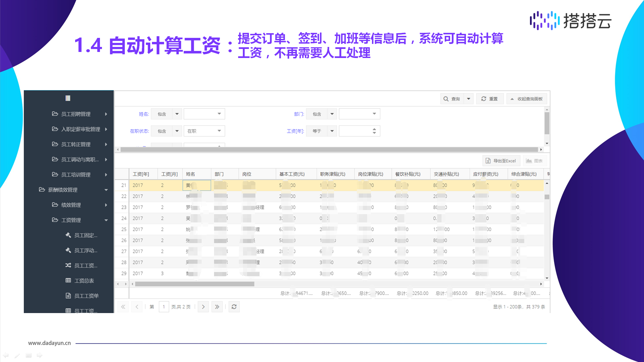Collapse the panel via 收起查询面板
644x362 pixels.
(x=526, y=99)
